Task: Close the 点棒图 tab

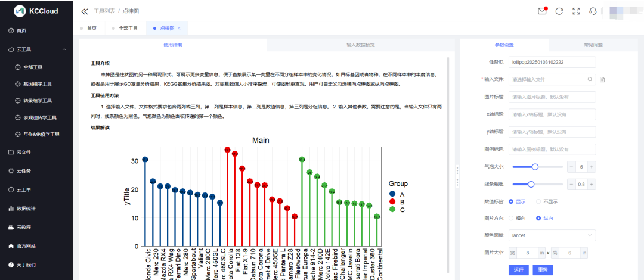Action: coord(179,29)
